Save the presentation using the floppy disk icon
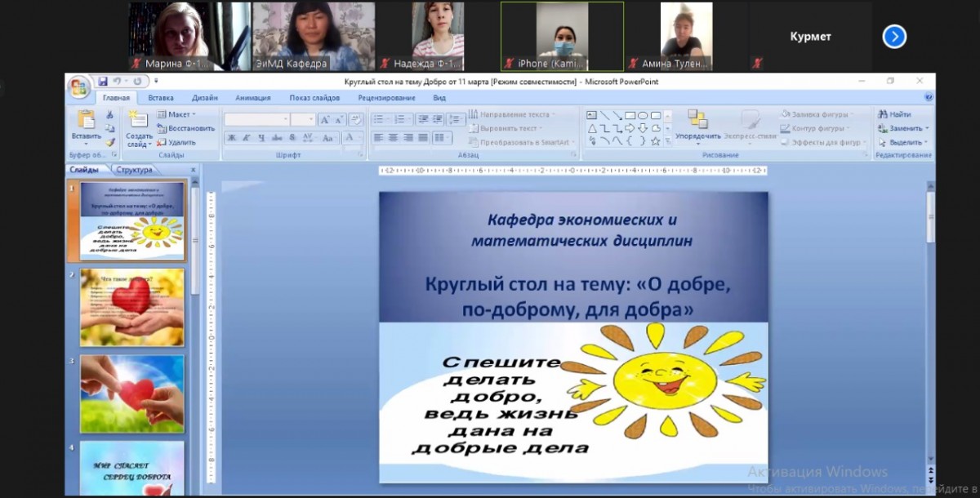 click(x=103, y=82)
